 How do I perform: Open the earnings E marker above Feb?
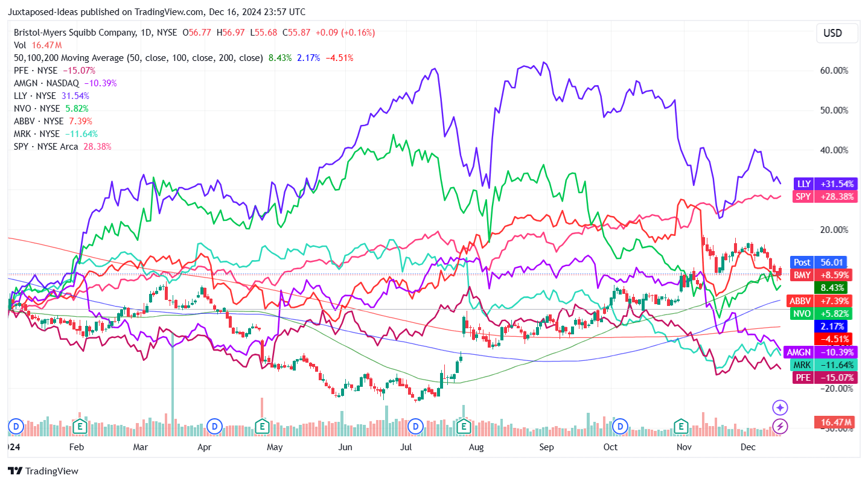pos(80,425)
